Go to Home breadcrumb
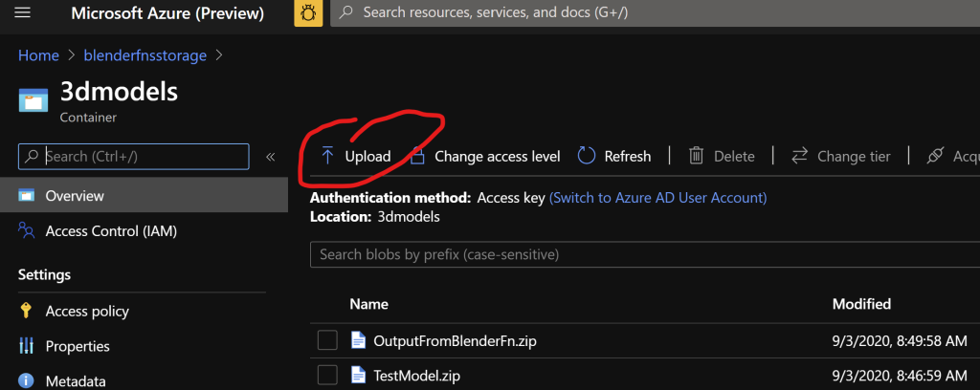The height and width of the screenshot is (390, 980). click(x=38, y=55)
